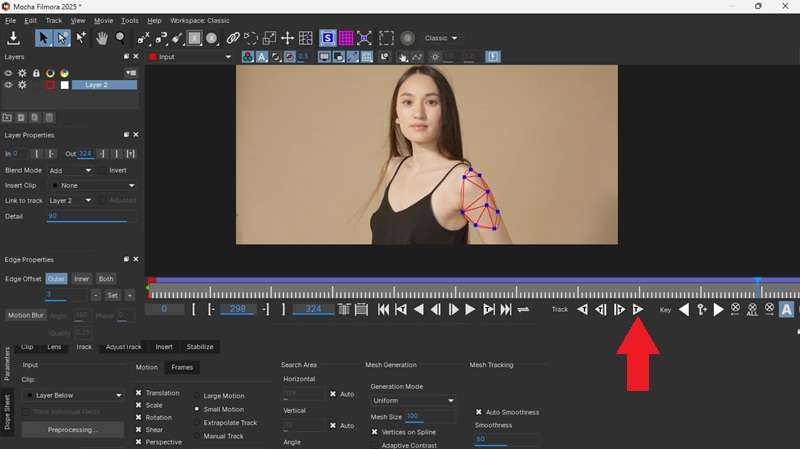Switch to the AdjustTrack tab
This screenshot has width=800, height=449.
tap(123, 346)
